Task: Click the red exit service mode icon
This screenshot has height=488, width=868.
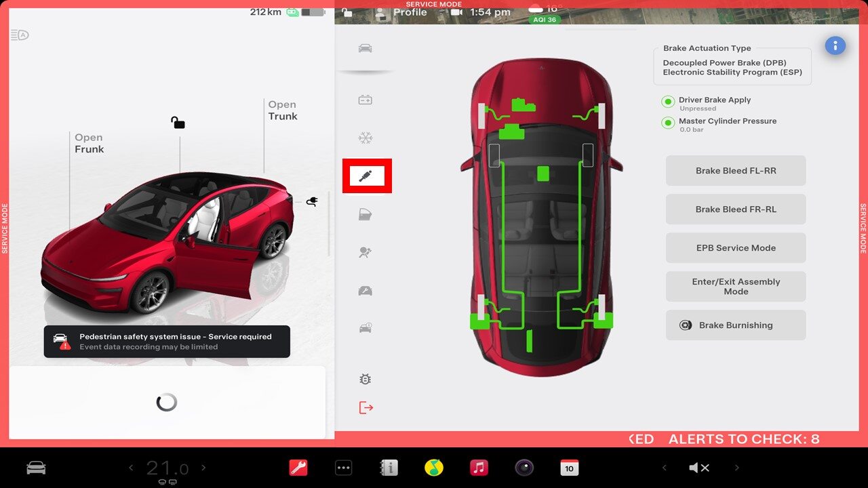Action: 366,407
